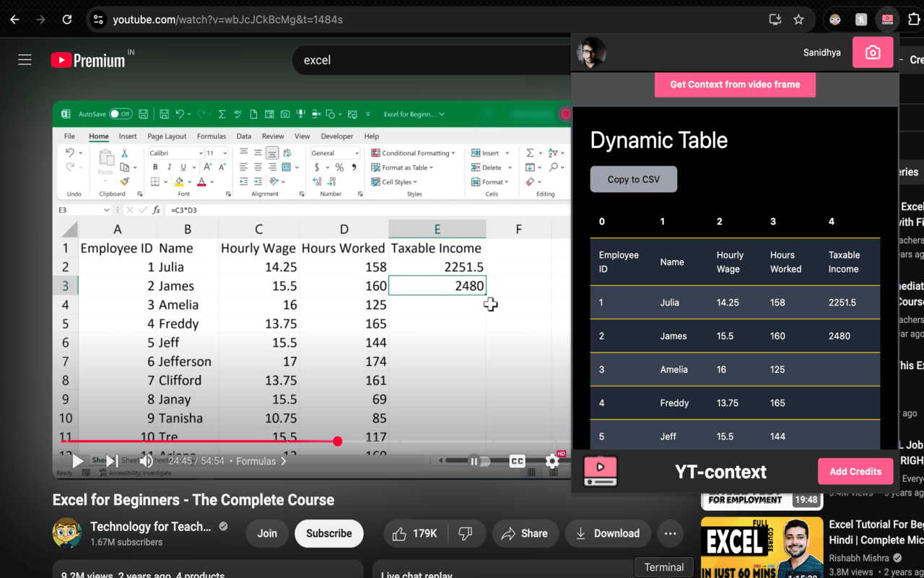
Task: Open the Format as Table dropdown
Action: (x=402, y=168)
